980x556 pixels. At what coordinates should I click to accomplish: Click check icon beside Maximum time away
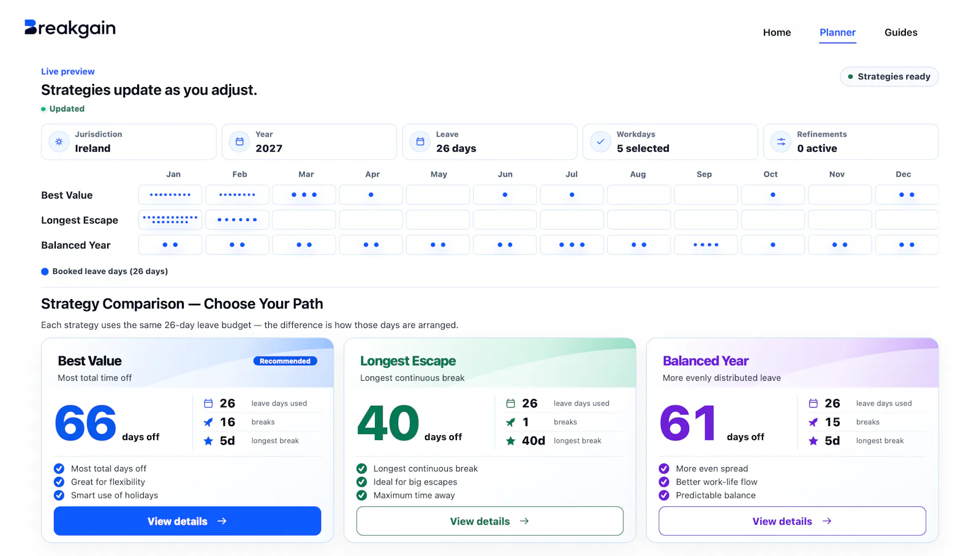[x=362, y=495]
